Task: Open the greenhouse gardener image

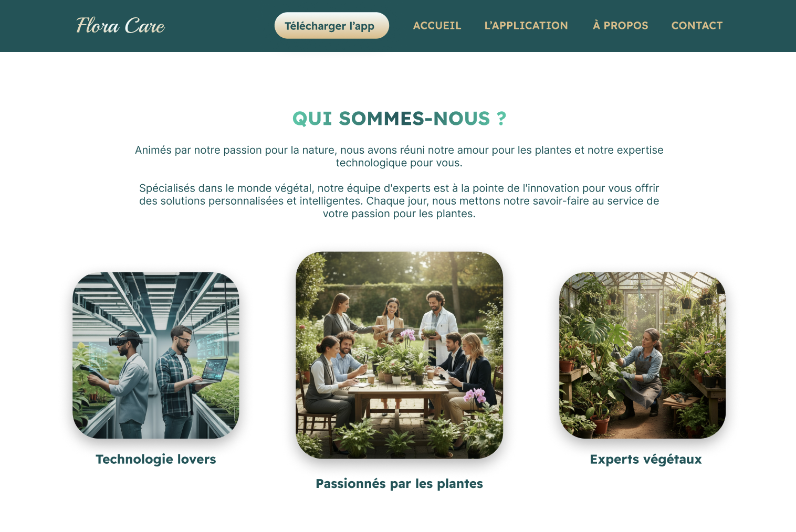Action: [643, 355]
